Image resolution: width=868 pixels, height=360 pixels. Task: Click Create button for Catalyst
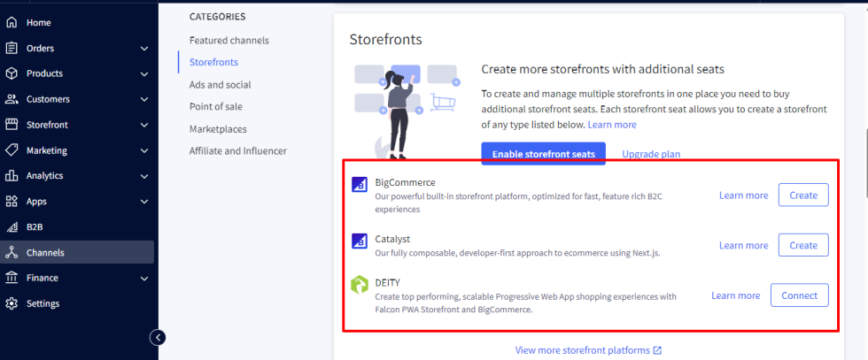coord(802,245)
